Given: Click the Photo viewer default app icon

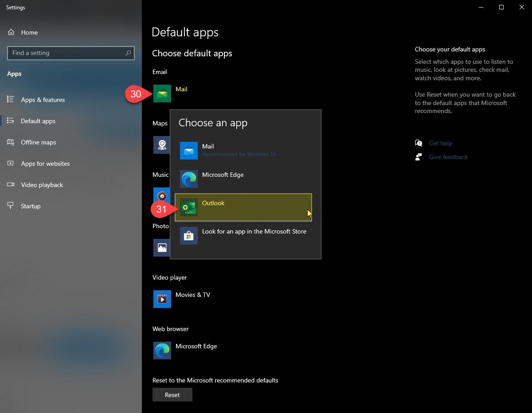Looking at the screenshot, I should [161, 248].
